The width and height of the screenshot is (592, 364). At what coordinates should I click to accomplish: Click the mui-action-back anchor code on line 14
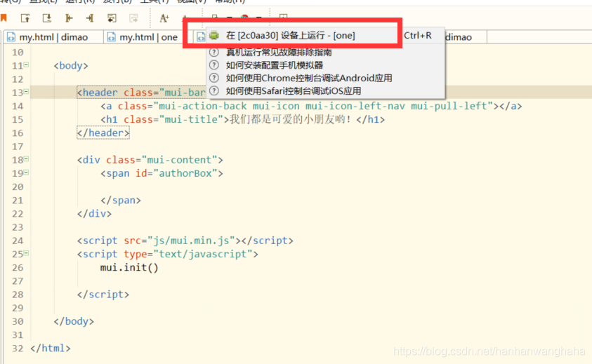tap(311, 106)
